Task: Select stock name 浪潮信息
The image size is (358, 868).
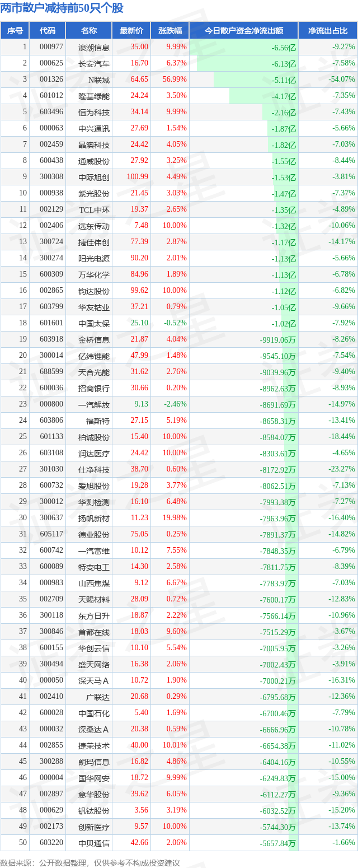Action: point(94,47)
